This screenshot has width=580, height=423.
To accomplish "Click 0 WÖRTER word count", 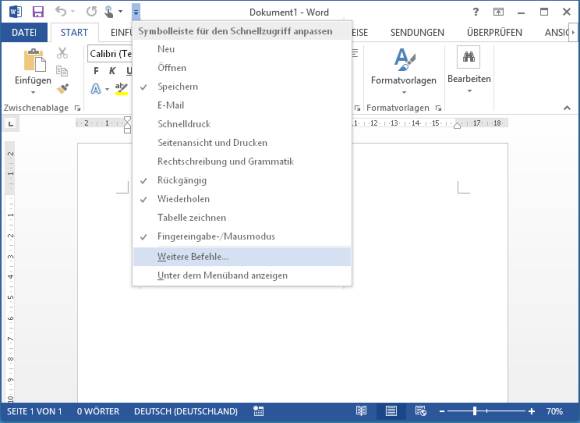I will pyautogui.click(x=98, y=412).
